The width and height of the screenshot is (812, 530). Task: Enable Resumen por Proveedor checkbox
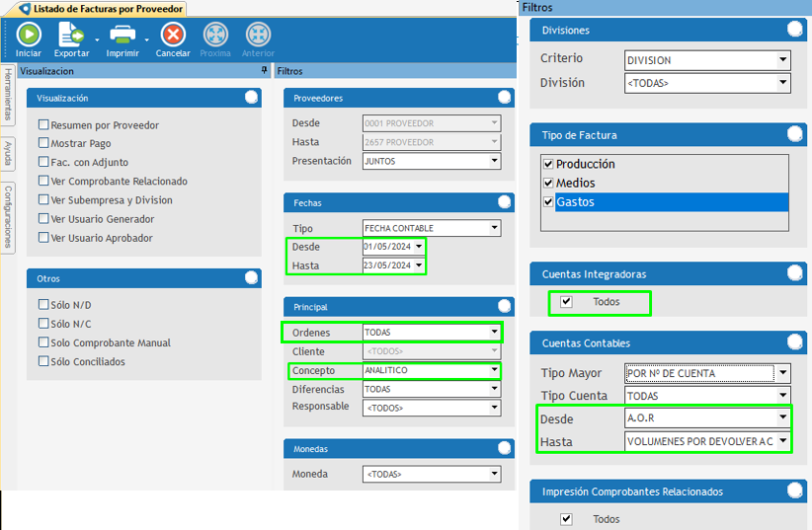(43, 125)
